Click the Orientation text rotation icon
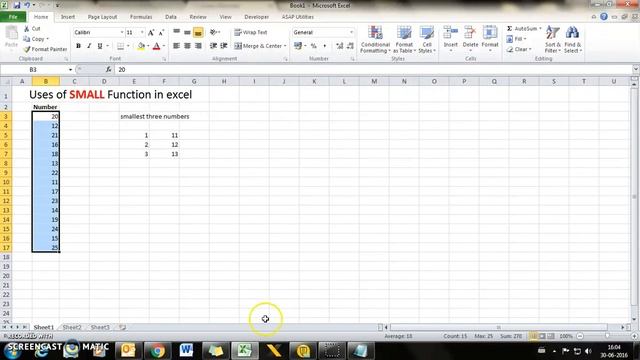 (214, 32)
